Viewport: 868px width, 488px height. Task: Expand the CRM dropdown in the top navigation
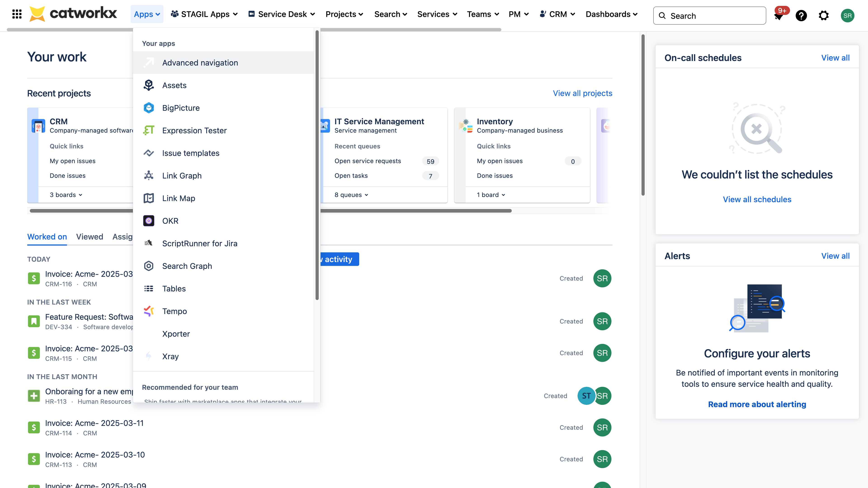557,14
